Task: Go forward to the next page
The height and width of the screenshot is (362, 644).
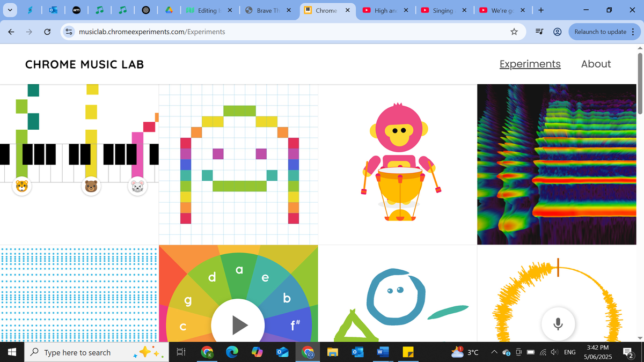Action: point(29,32)
